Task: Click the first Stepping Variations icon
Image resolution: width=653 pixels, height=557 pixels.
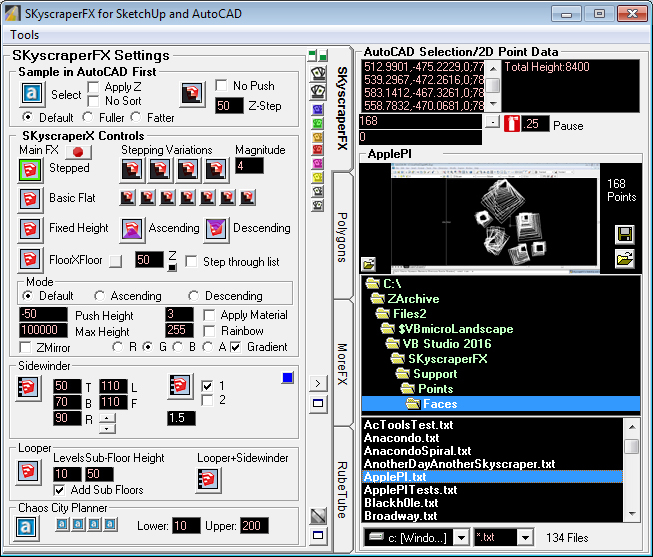Action: [132, 170]
